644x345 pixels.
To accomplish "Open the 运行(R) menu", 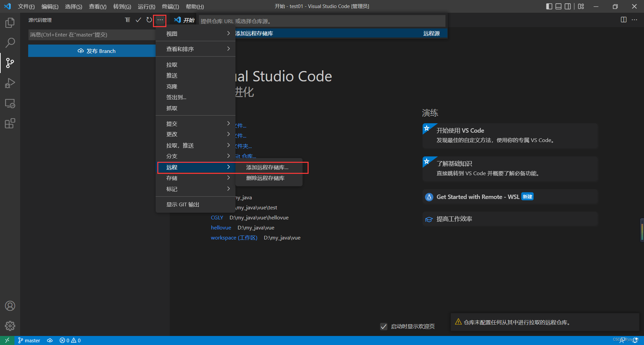I will [x=147, y=6].
